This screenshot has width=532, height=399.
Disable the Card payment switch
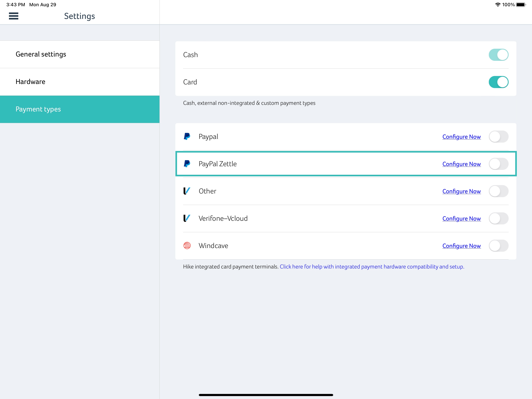(x=498, y=82)
